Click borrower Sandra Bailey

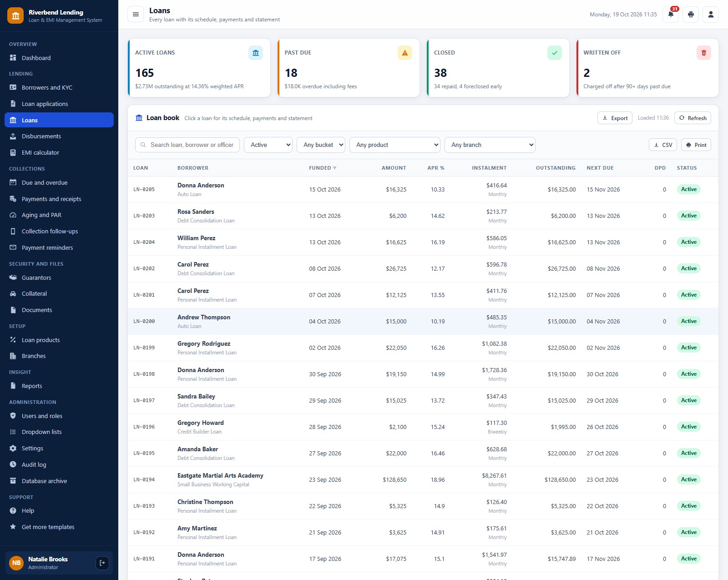click(196, 396)
